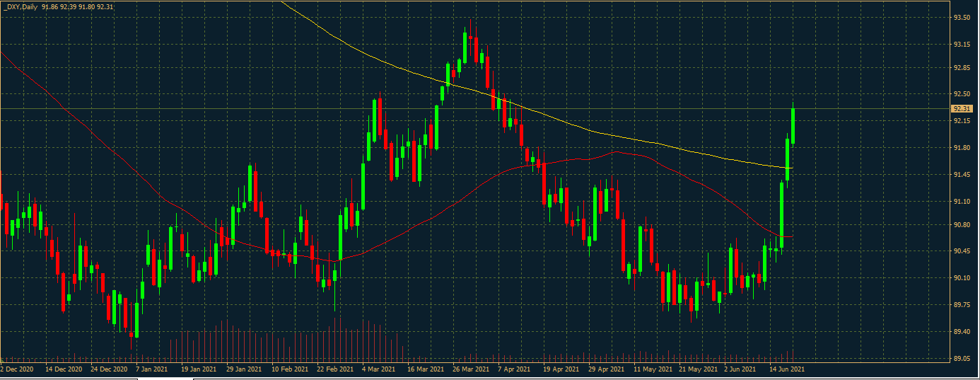
Task: Click the 92.50 price axis label
Action: coord(961,94)
